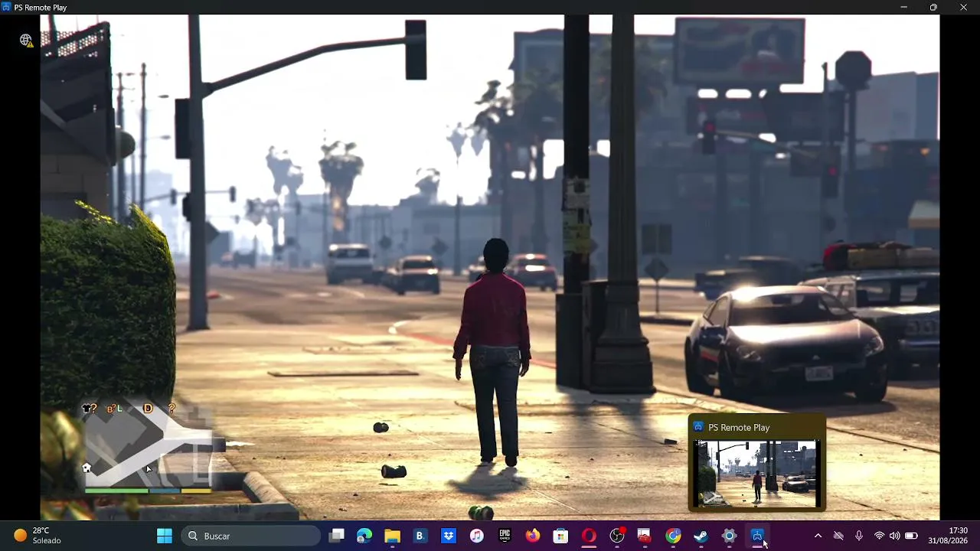Open Firefox from the taskbar
The image size is (980, 551).
click(x=533, y=536)
